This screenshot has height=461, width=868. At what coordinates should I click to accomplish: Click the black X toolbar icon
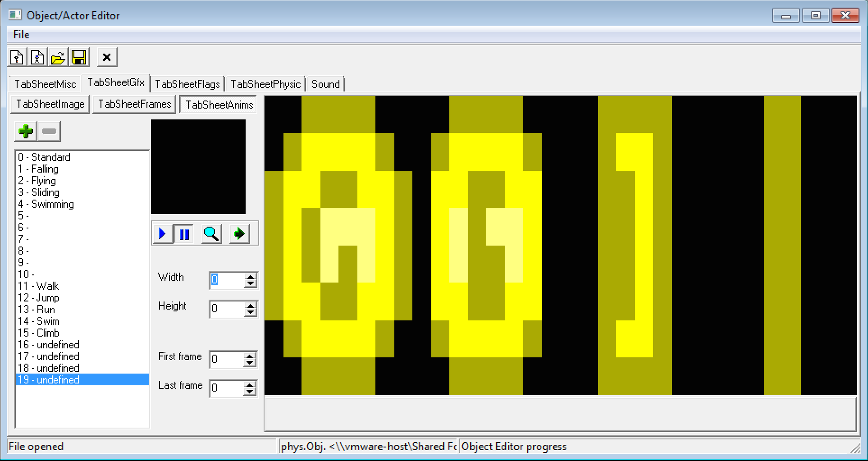point(107,58)
